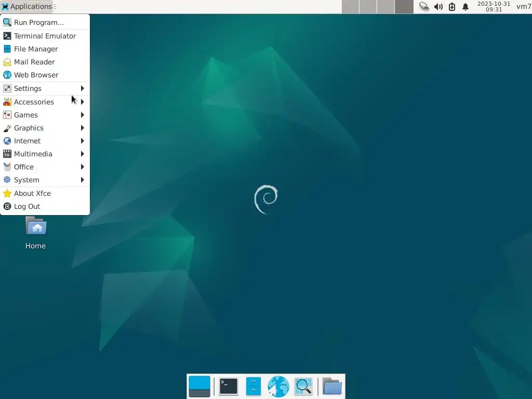Expand the Internet submenu arrow

coord(83,141)
